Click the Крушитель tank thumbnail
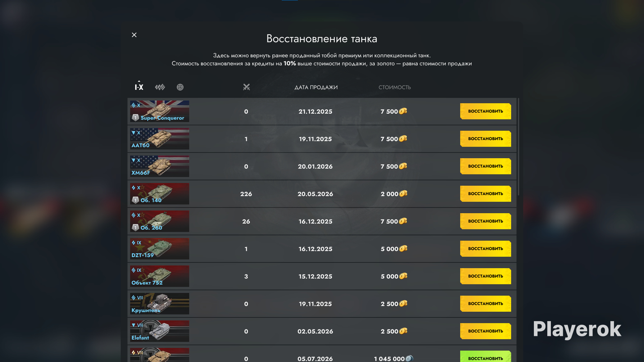This screenshot has height=362, width=644. 160,304
